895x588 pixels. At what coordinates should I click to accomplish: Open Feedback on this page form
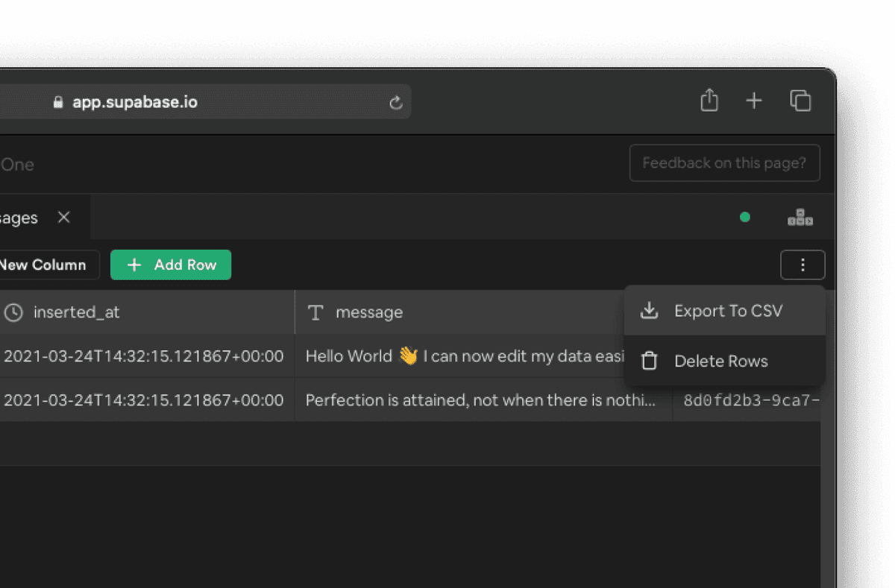(724, 162)
